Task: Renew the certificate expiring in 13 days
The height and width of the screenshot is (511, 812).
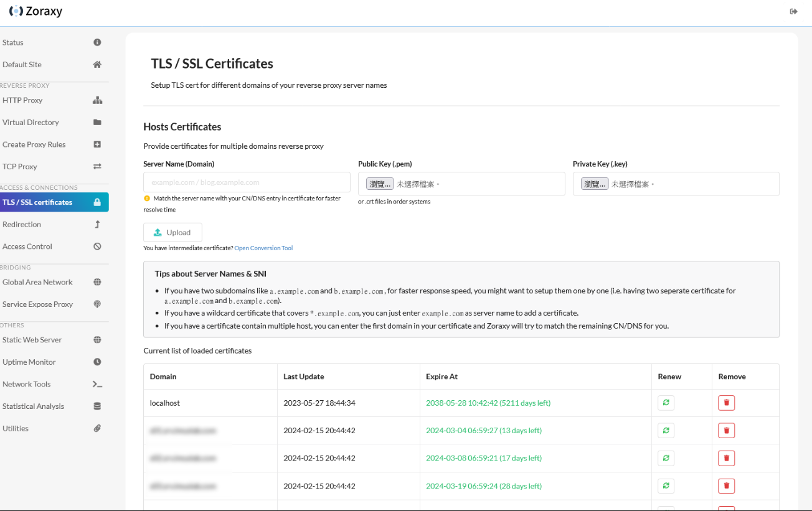Action: coord(666,431)
